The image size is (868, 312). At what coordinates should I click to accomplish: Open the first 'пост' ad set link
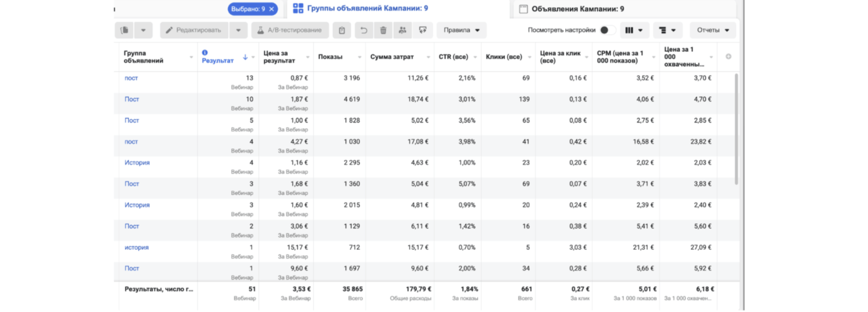pos(131,78)
